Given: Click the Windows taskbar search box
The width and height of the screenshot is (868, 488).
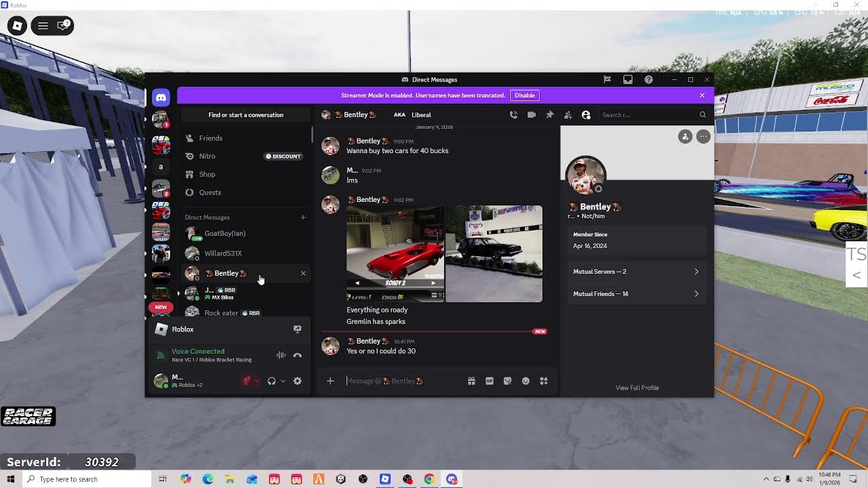Looking at the screenshot, I should 86,479.
